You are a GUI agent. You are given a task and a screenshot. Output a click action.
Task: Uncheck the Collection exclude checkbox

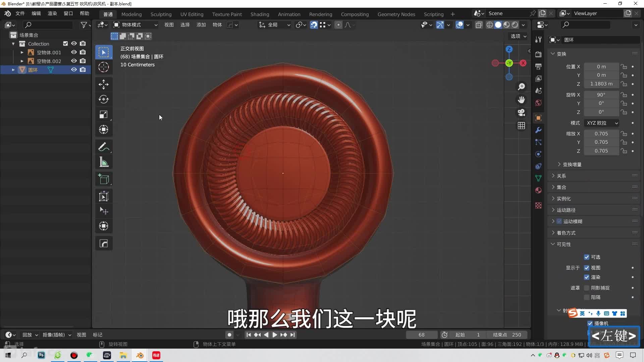click(65, 44)
